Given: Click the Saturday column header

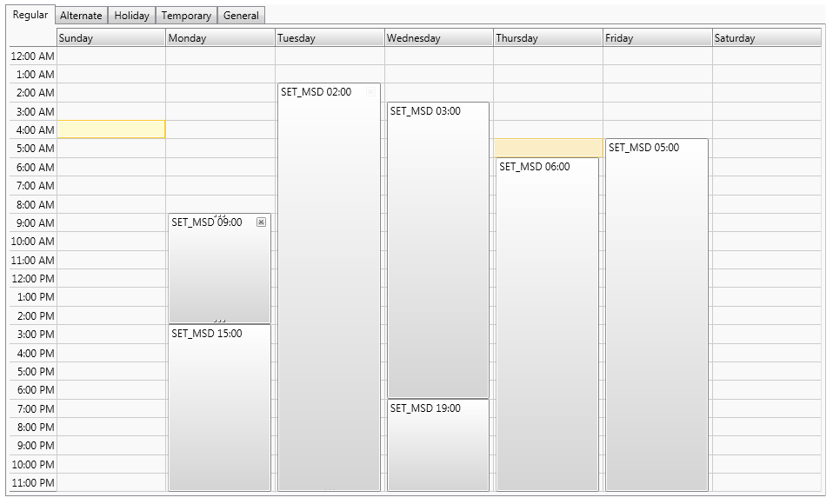Looking at the screenshot, I should coord(766,38).
